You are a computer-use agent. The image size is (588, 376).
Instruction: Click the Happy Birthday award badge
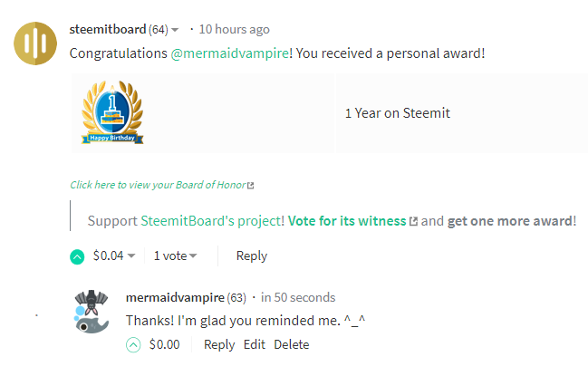point(112,112)
